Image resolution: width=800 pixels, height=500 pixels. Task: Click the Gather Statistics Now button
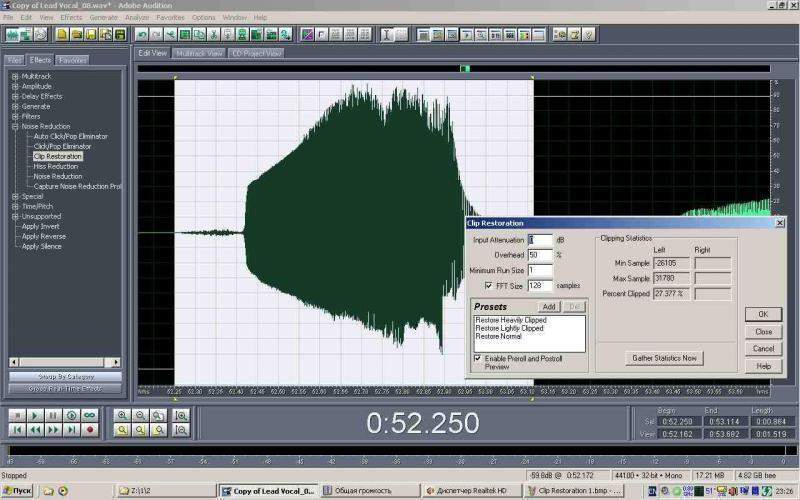(665, 357)
